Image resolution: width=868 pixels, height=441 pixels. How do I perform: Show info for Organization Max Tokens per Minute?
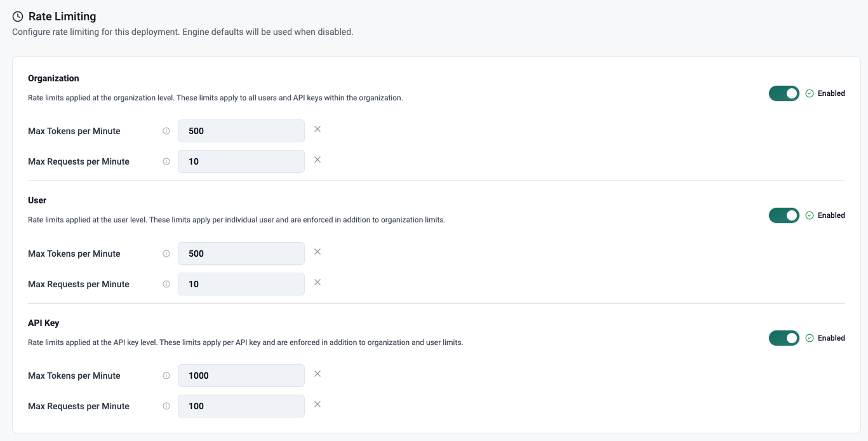166,131
